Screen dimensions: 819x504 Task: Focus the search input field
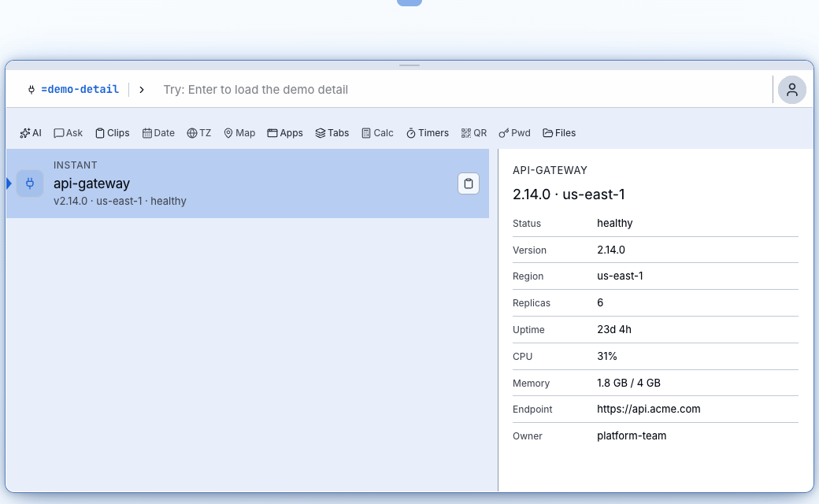tap(465, 90)
